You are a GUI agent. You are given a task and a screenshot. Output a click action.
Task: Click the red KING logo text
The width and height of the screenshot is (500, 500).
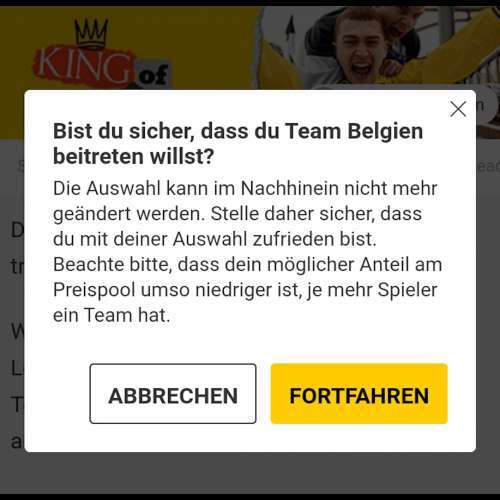(x=83, y=68)
